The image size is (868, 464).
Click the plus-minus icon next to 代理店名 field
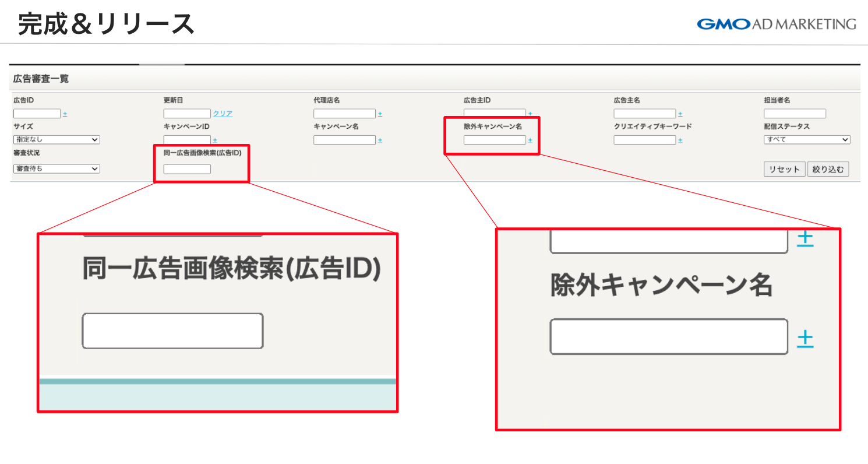(x=380, y=114)
